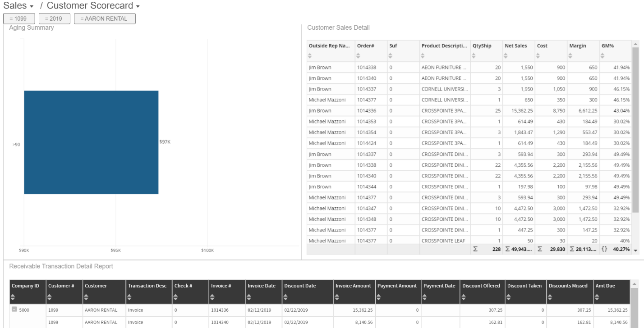644x328 pixels.
Task: Toggle sort on the Discount Taken column
Action: pyautogui.click(x=510, y=296)
